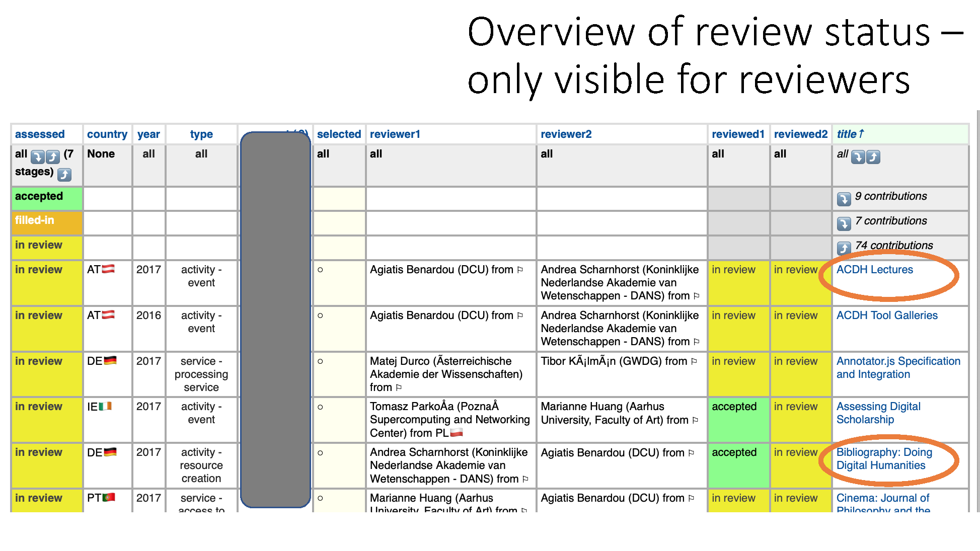Click the down-arrow icon in the title filter cell
The image size is (980, 551).
[858, 157]
